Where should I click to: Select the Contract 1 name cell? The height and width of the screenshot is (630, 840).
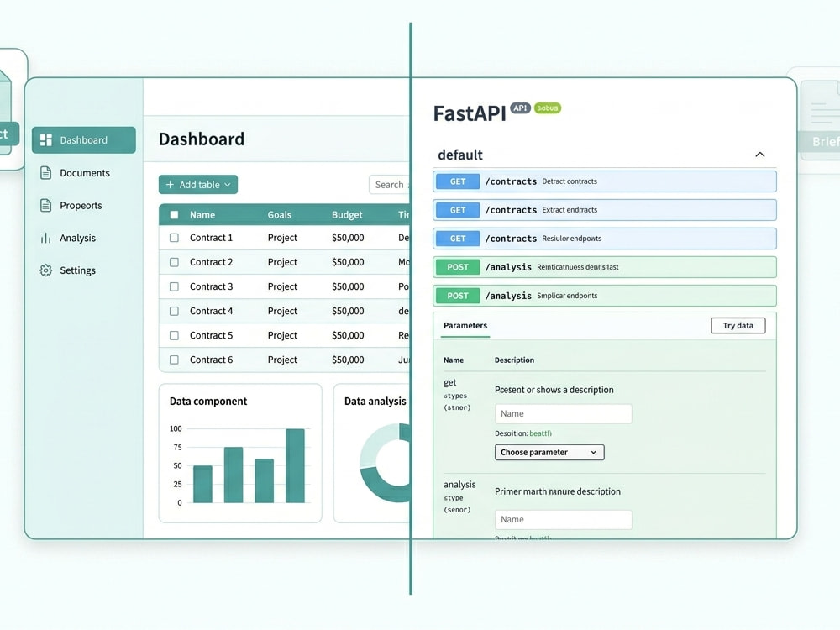[x=211, y=238]
